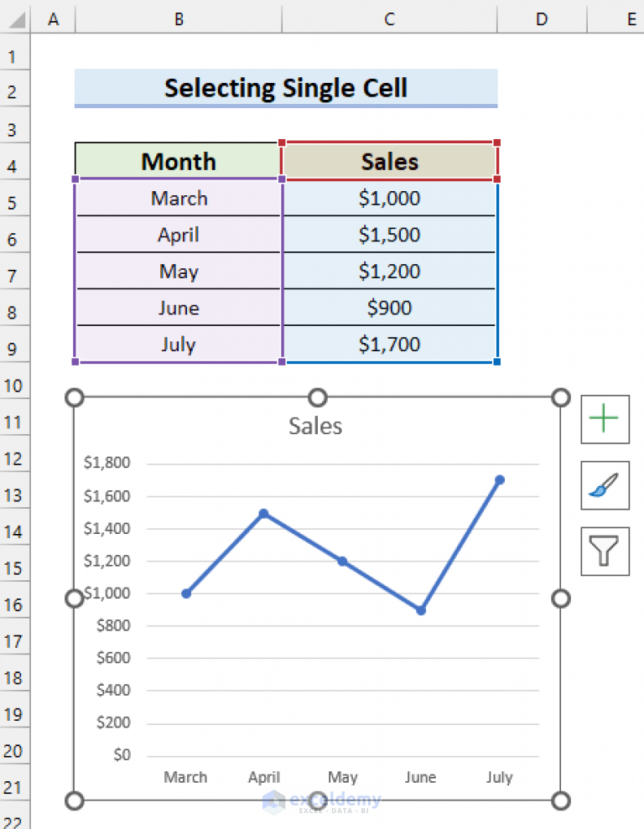The width and height of the screenshot is (644, 829).
Task: Select the '$900' sales cell
Action: click(x=390, y=308)
